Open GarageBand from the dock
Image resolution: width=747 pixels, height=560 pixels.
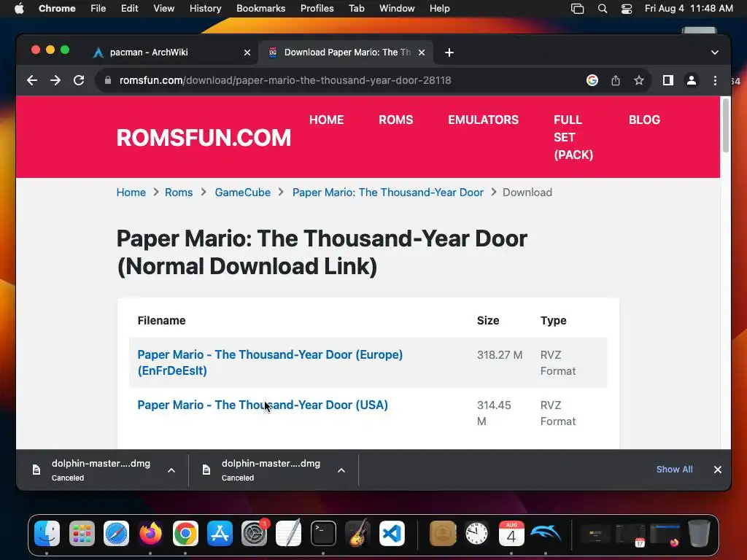[x=357, y=533]
